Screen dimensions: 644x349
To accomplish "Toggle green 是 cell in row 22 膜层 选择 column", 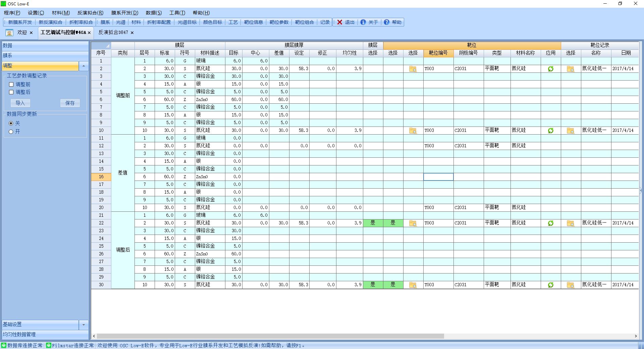I will pyautogui.click(x=373, y=223).
